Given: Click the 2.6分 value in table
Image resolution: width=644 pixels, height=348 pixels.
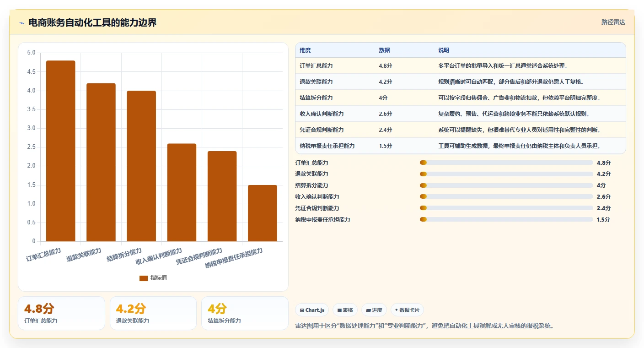Looking at the screenshot, I should tap(386, 114).
